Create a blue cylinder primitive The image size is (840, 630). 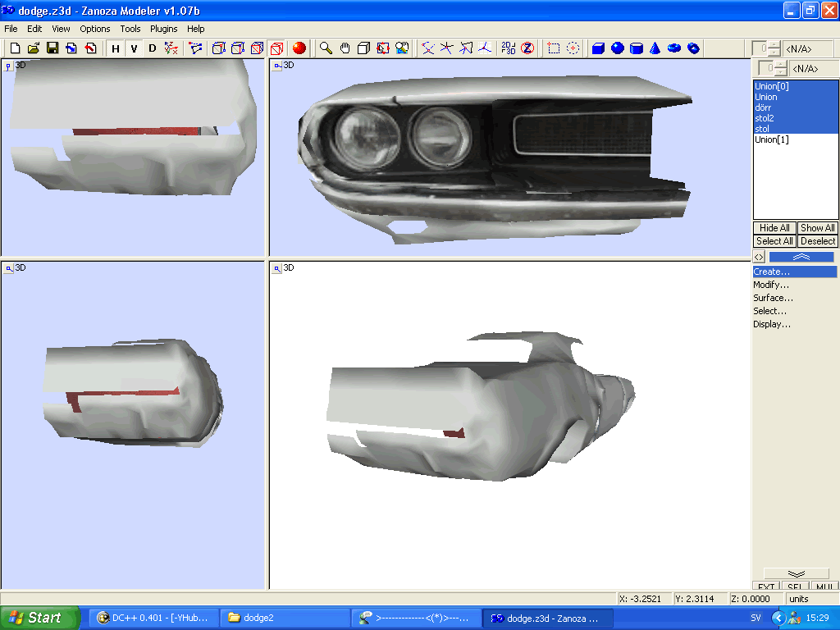637,48
